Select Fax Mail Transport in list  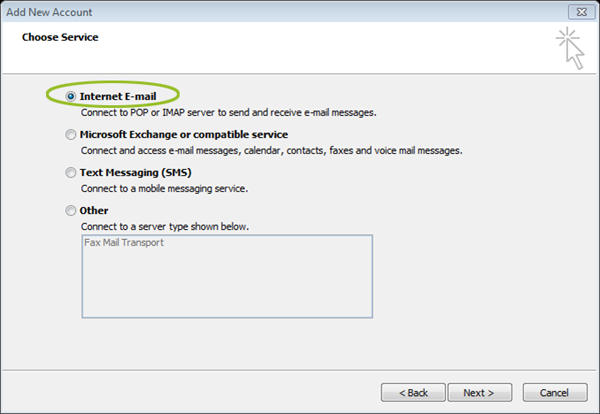124,243
